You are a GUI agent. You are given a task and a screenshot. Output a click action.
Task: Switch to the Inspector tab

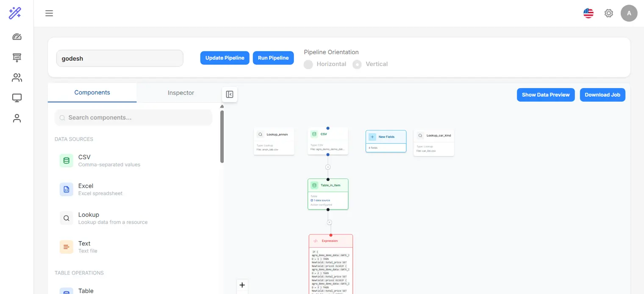pyautogui.click(x=180, y=93)
